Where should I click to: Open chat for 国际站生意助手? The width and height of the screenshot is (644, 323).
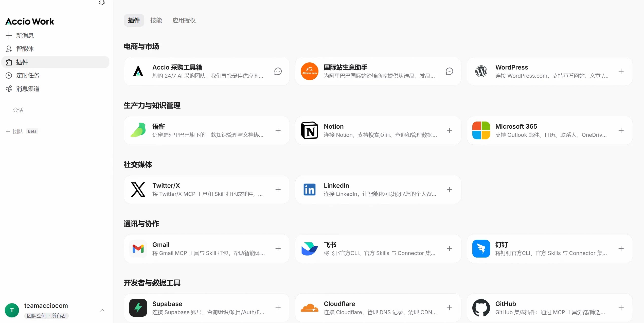pyautogui.click(x=450, y=71)
